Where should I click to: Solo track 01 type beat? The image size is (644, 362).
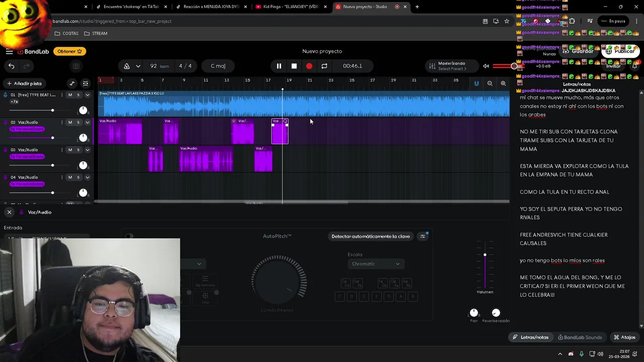78,95
